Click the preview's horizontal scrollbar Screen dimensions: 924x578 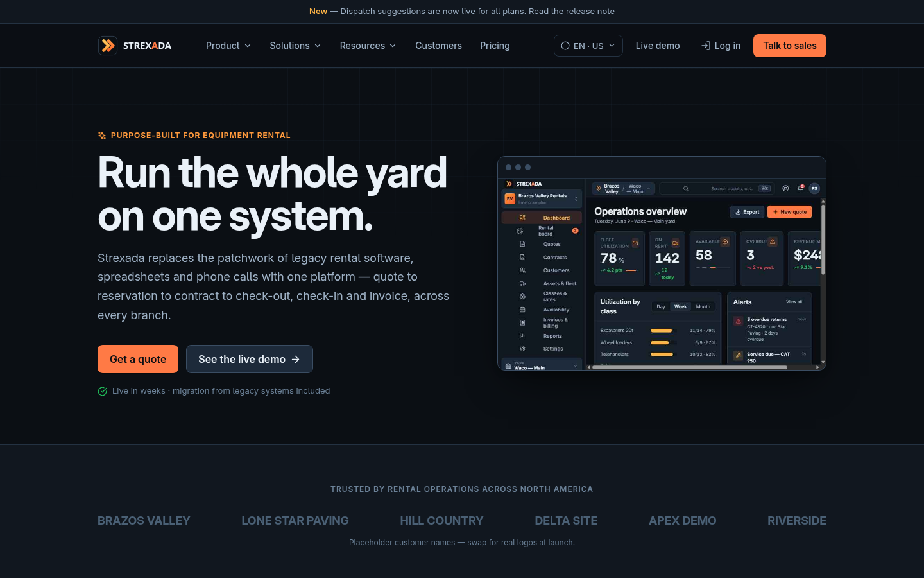tap(690, 367)
